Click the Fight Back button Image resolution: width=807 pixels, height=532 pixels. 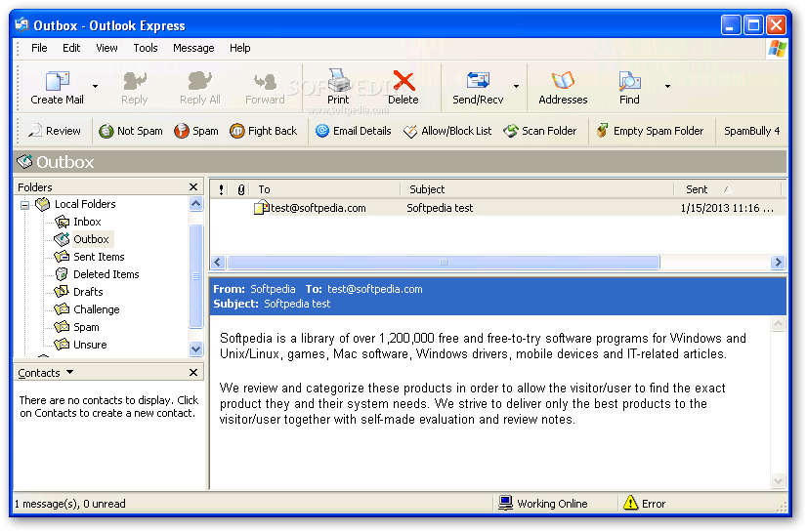coord(264,131)
